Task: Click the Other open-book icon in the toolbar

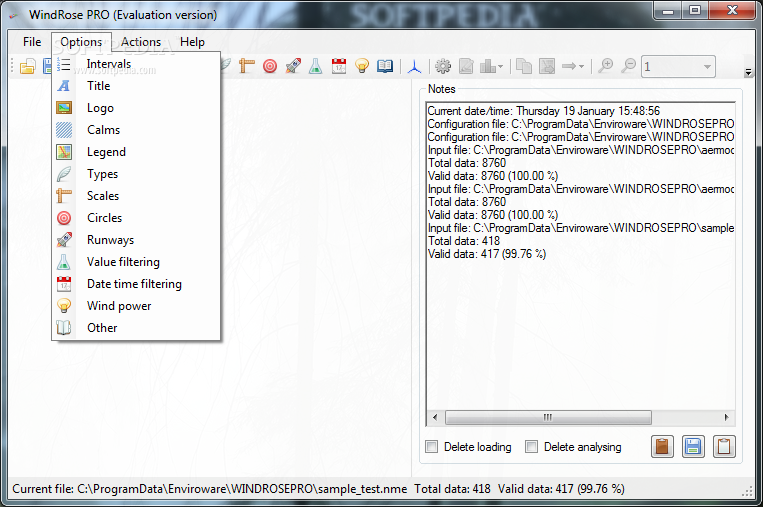Action: pyautogui.click(x=385, y=66)
